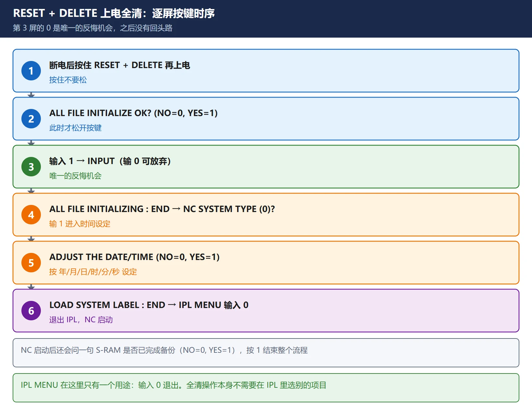Viewport: 532px width, 415px height.
Task: Click the title "RESET + DELETE 上电全清：逐屏按键时序"
Action: click(114, 13)
